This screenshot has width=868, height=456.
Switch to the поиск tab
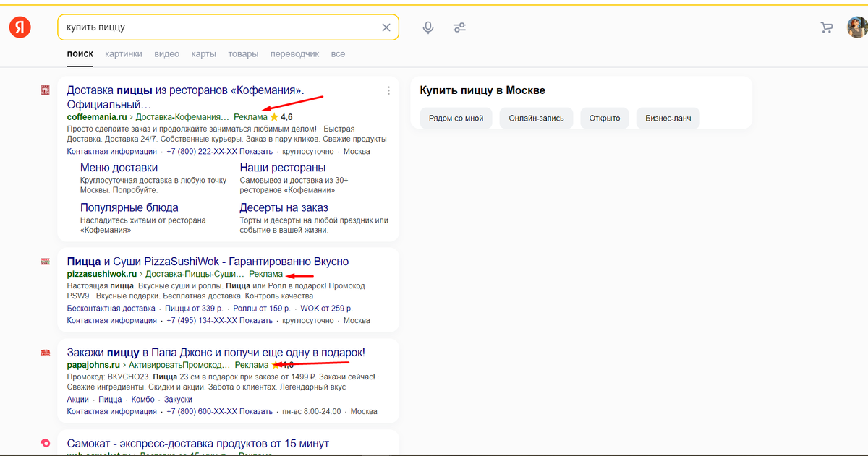coord(80,54)
